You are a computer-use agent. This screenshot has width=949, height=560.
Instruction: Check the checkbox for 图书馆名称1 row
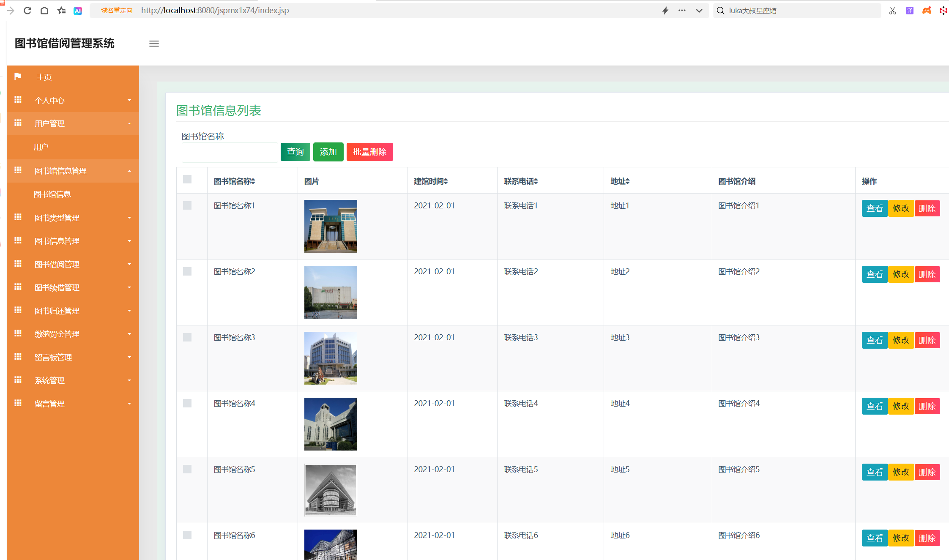187,205
